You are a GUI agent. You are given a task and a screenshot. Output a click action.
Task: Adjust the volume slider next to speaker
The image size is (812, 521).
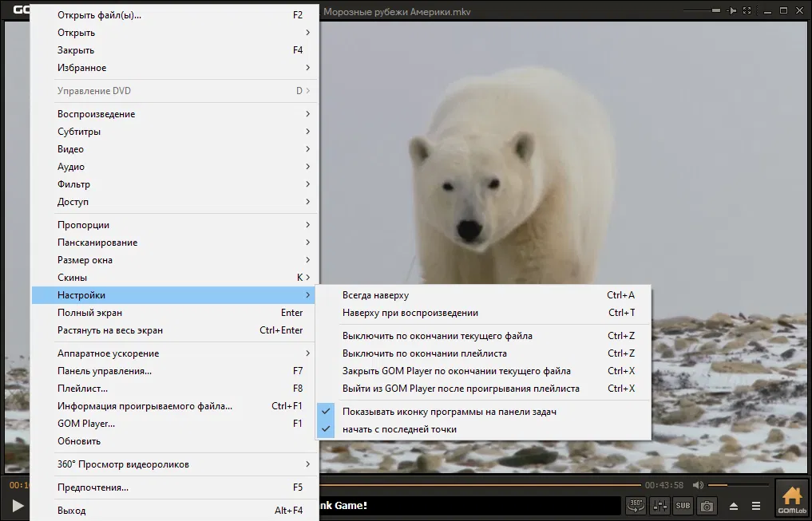pos(736,485)
